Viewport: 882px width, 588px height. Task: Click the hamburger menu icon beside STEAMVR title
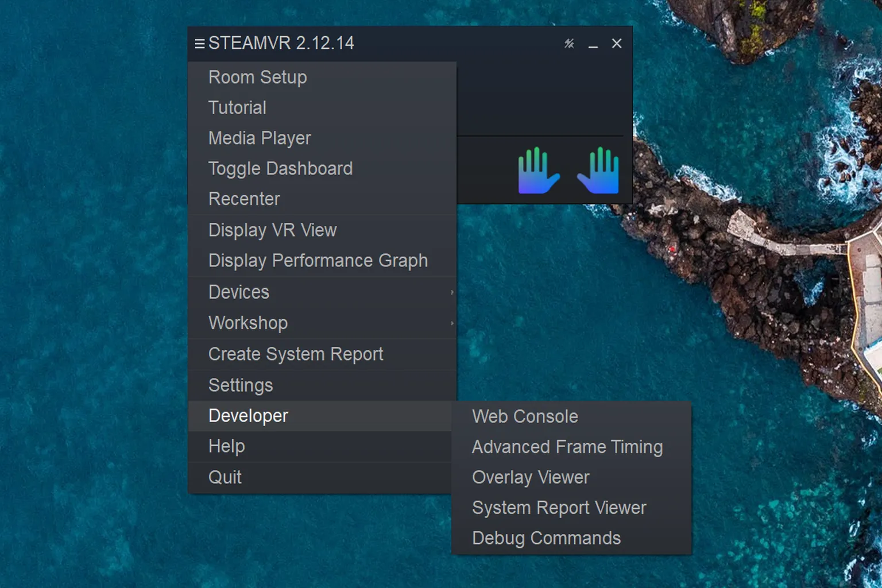[199, 44]
